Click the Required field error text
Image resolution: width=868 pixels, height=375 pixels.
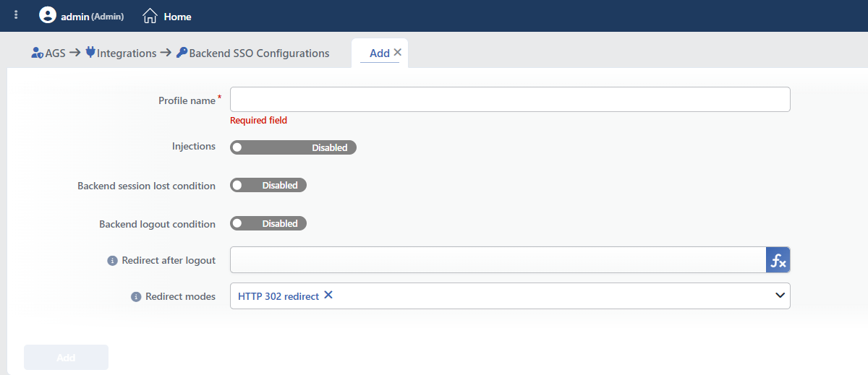click(258, 121)
